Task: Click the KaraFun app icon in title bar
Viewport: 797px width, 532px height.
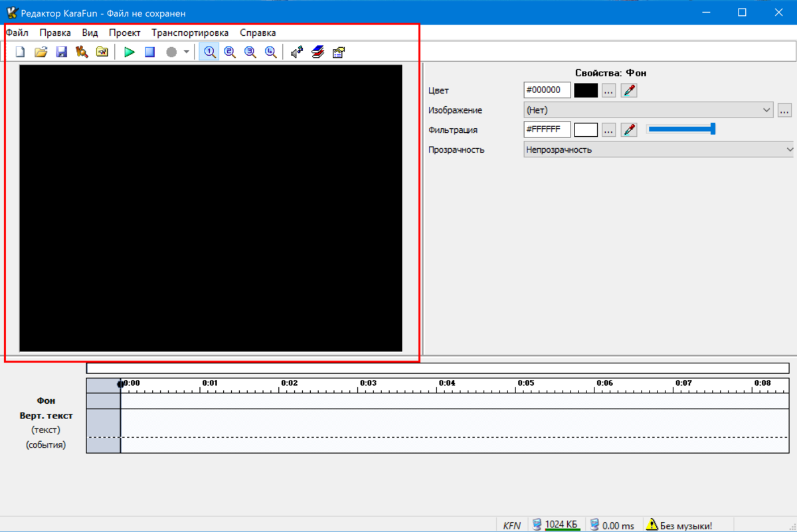Action: point(11,13)
